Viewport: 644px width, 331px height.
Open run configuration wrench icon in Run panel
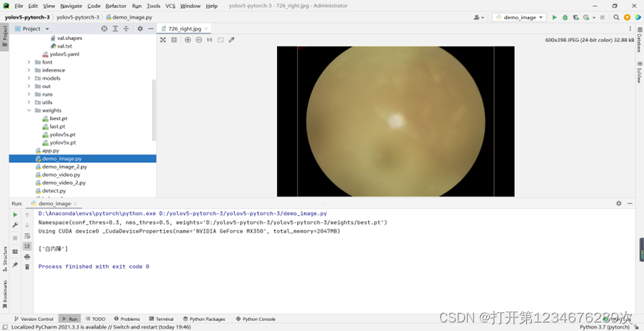(15, 225)
